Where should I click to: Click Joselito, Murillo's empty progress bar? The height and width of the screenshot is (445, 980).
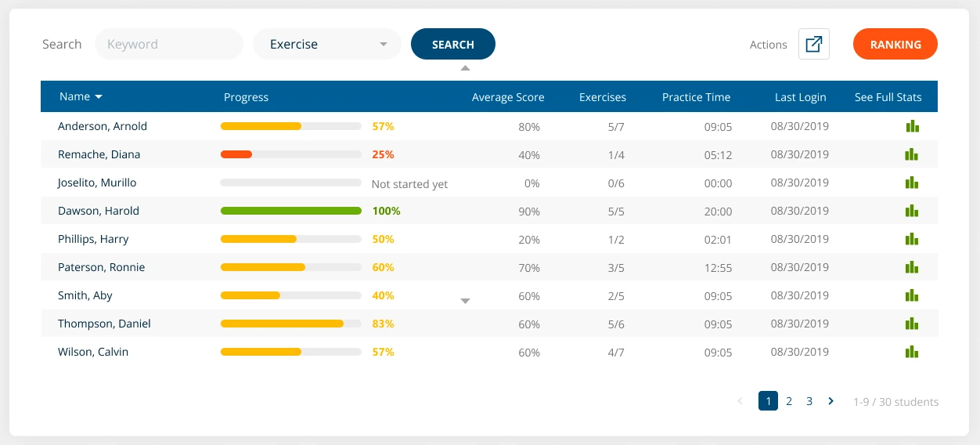point(291,183)
